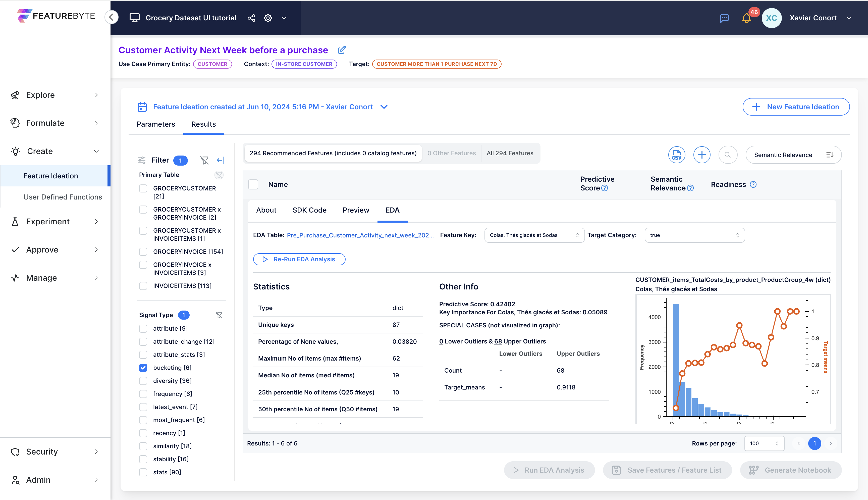Click the Security shield icon
Screen dimensions: 868x500
coord(15,452)
